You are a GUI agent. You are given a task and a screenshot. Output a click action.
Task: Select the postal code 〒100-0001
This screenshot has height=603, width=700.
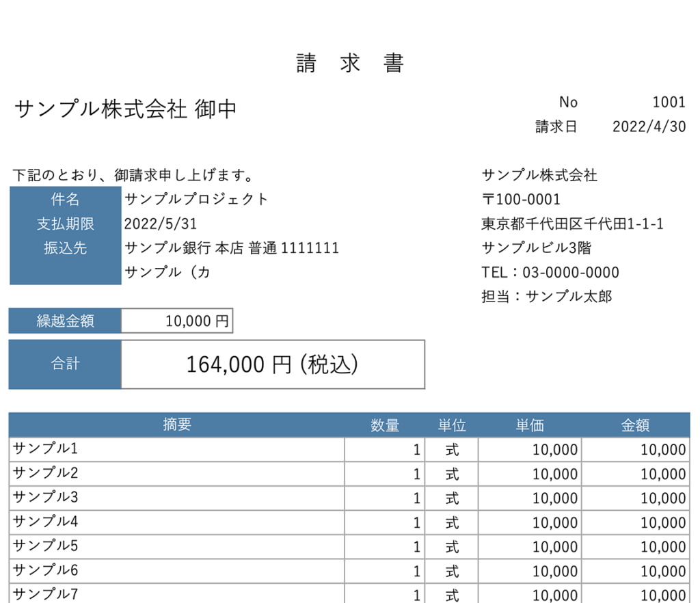[521, 199]
